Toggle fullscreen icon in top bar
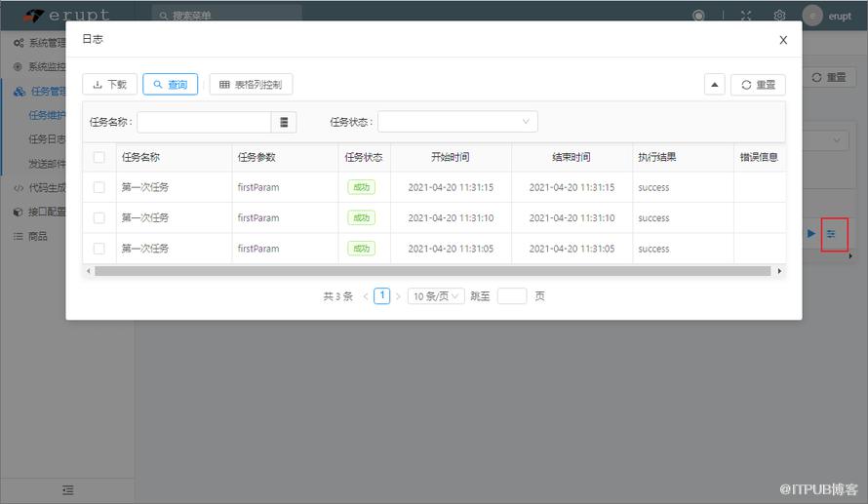The height and width of the screenshot is (504, 868). coord(746,16)
